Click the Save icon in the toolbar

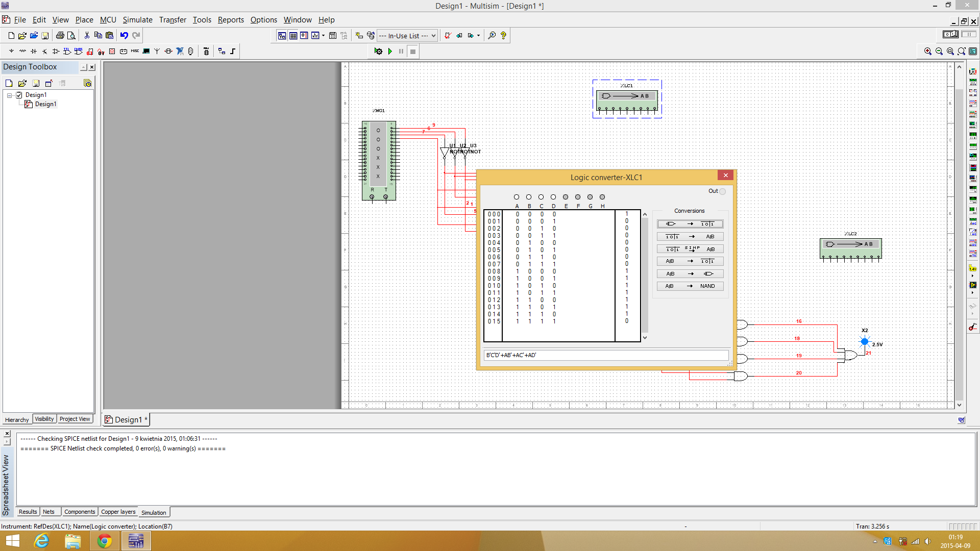[x=45, y=36]
